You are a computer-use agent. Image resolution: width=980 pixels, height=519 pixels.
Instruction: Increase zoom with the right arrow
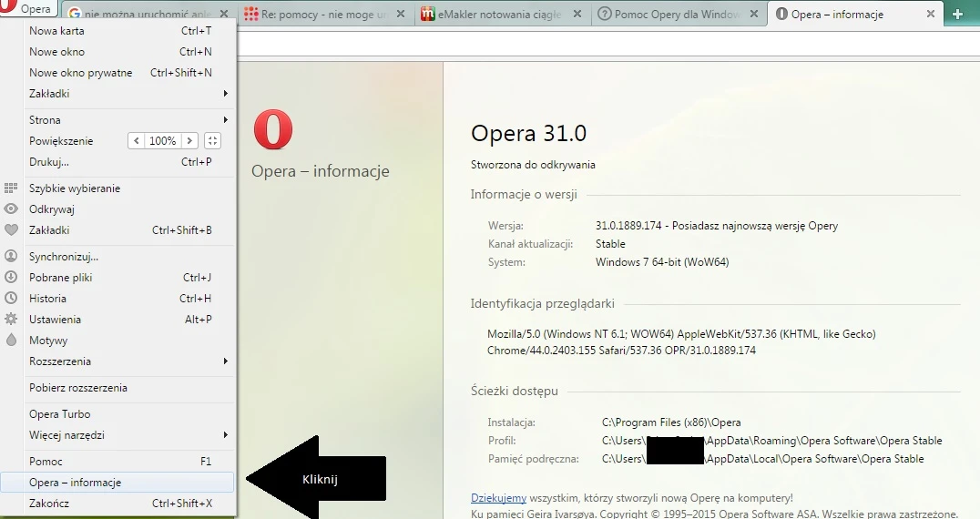[x=190, y=141]
